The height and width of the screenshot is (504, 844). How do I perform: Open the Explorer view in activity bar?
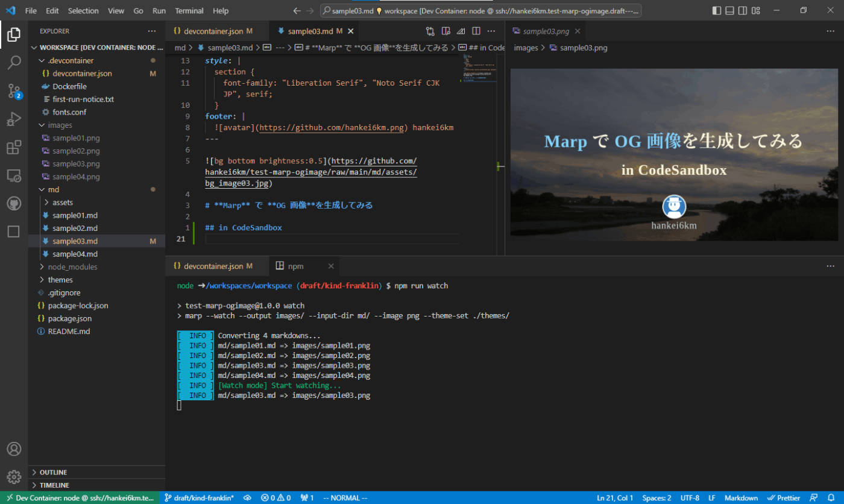pyautogui.click(x=13, y=35)
